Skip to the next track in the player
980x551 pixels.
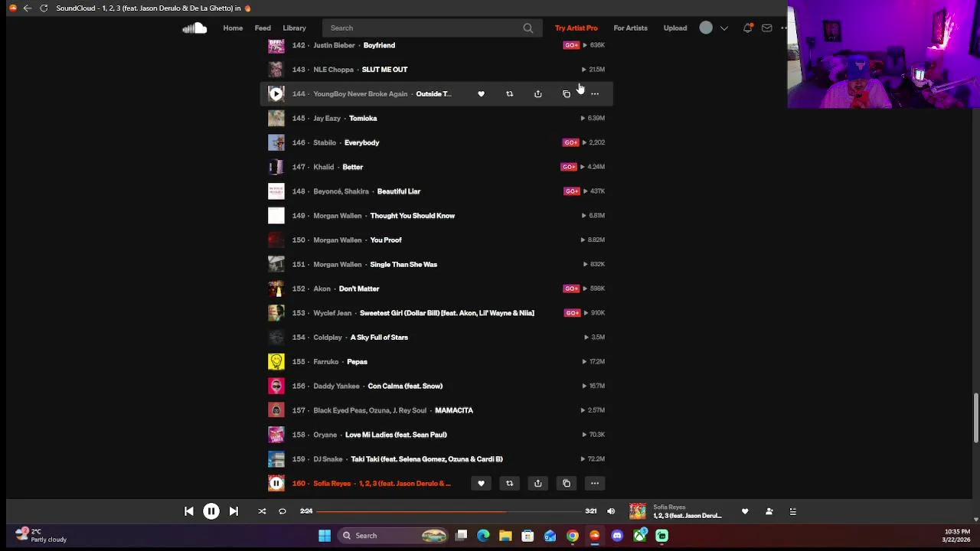[234, 511]
